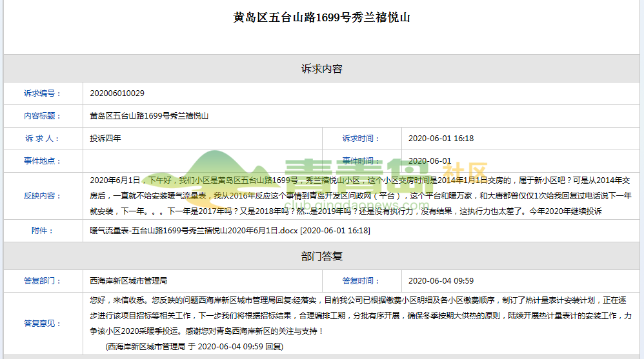The width and height of the screenshot is (644, 359).
Task: Click the attachment 暖气流量表 docx file link
Action: 230,231
